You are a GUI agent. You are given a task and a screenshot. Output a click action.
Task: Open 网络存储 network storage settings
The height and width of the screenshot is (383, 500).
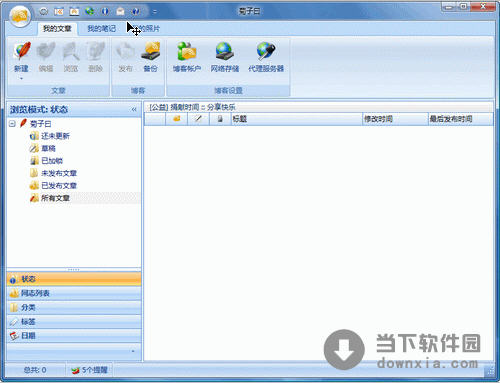[224, 56]
